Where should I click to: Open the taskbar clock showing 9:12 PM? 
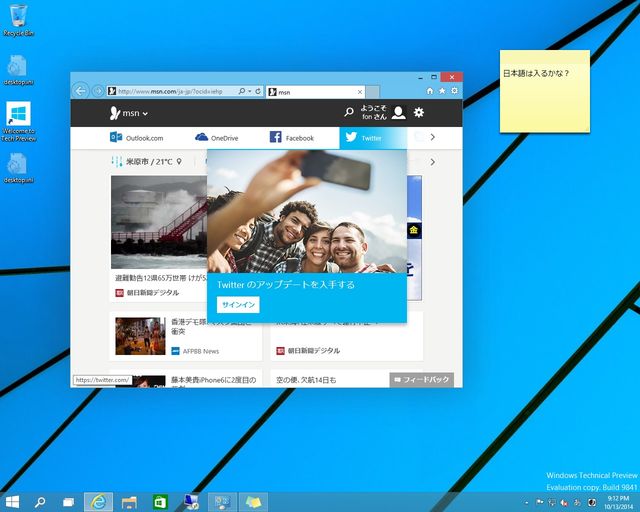click(x=618, y=502)
